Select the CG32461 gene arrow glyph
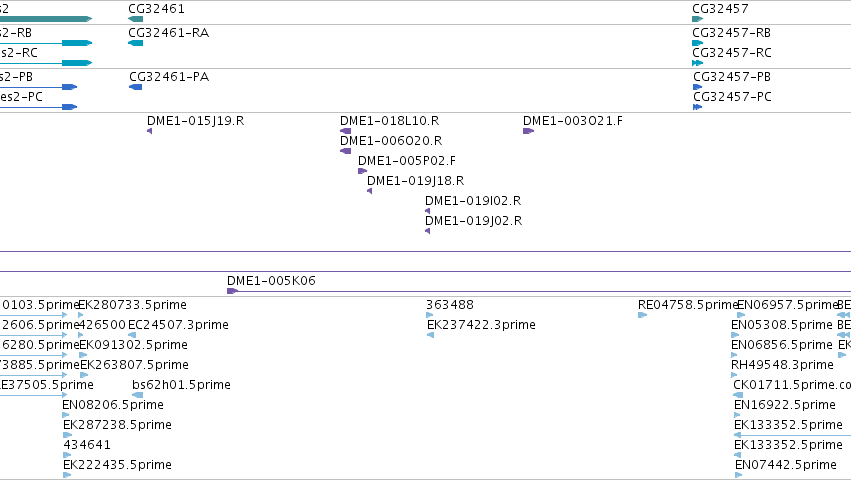Image resolution: width=851 pixels, height=480 pixels. pyautogui.click(x=136, y=19)
